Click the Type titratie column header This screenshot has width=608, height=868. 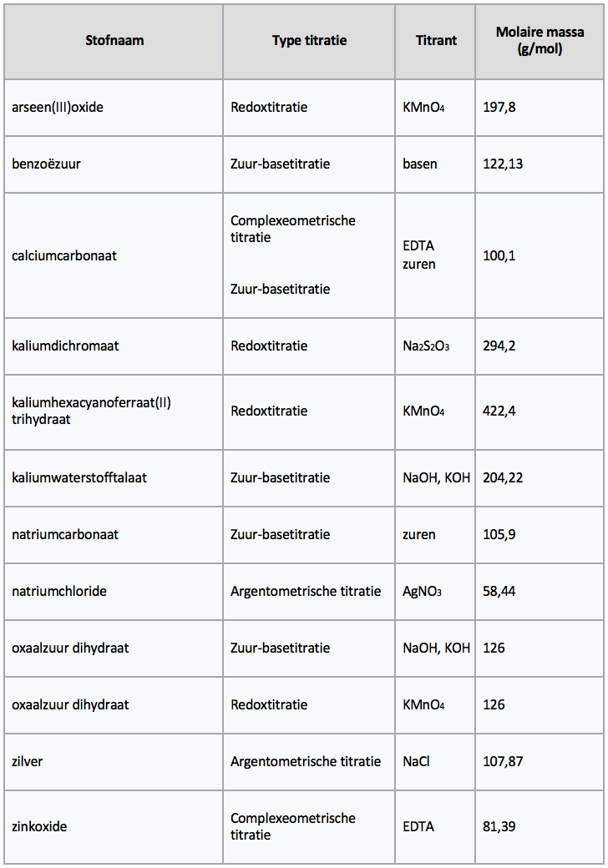click(x=309, y=40)
